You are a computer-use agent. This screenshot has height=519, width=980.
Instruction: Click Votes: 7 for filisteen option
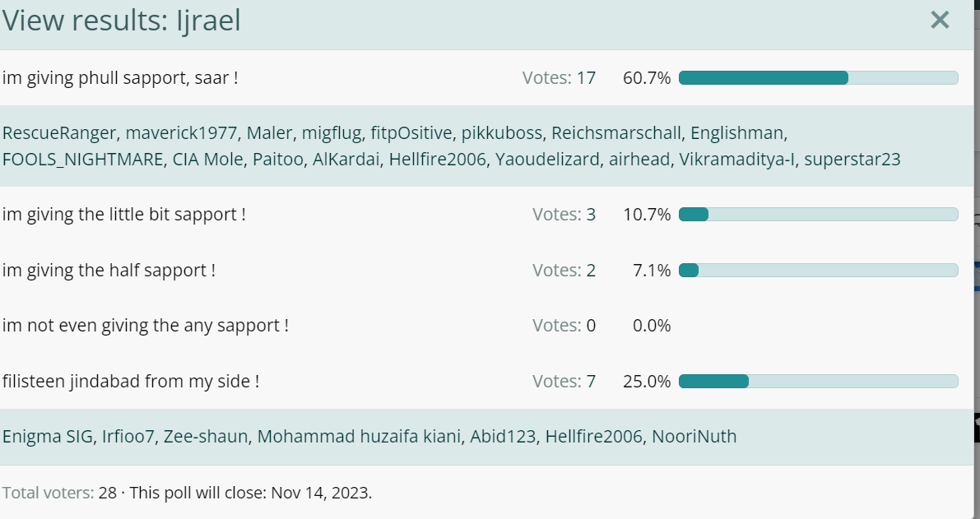click(x=564, y=381)
